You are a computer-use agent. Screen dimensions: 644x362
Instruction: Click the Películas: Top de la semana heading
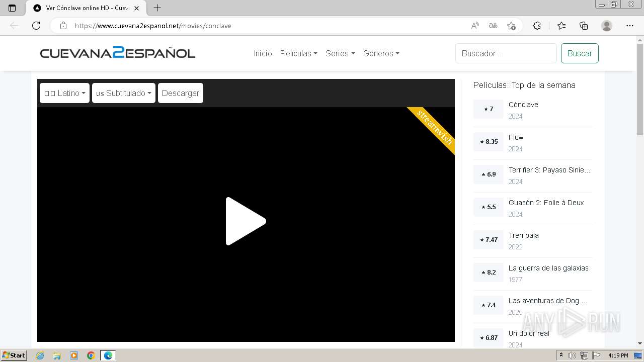click(x=524, y=85)
